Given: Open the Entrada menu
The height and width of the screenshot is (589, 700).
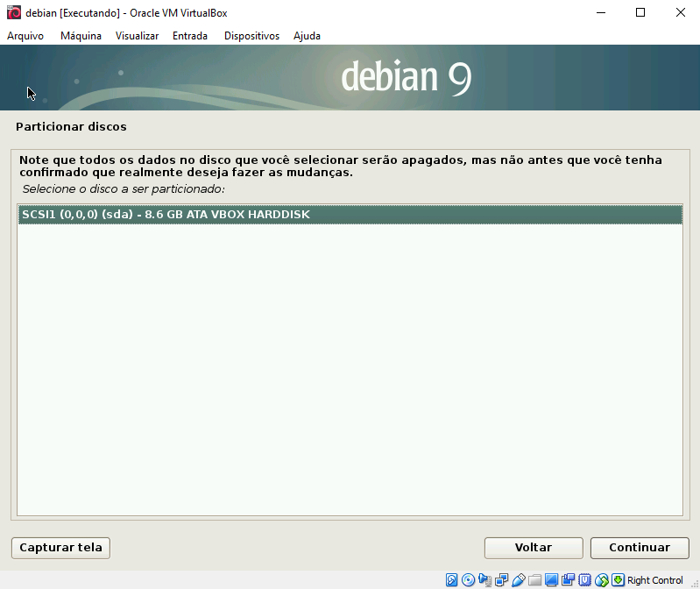Looking at the screenshot, I should (190, 36).
